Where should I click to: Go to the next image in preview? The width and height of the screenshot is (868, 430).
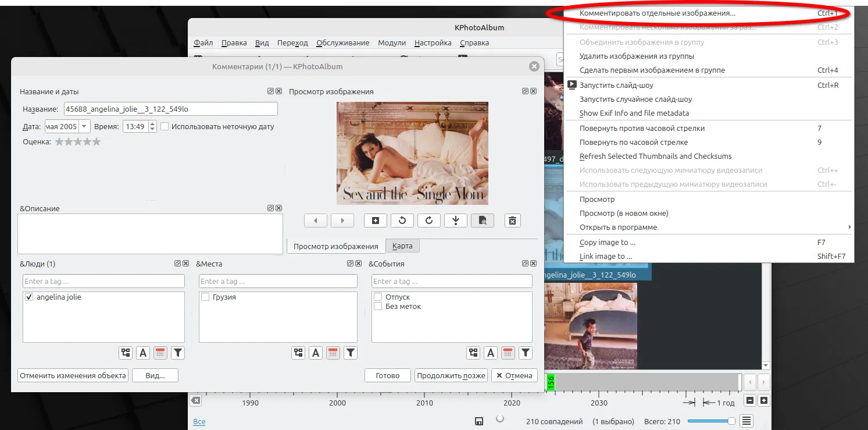[x=342, y=221]
